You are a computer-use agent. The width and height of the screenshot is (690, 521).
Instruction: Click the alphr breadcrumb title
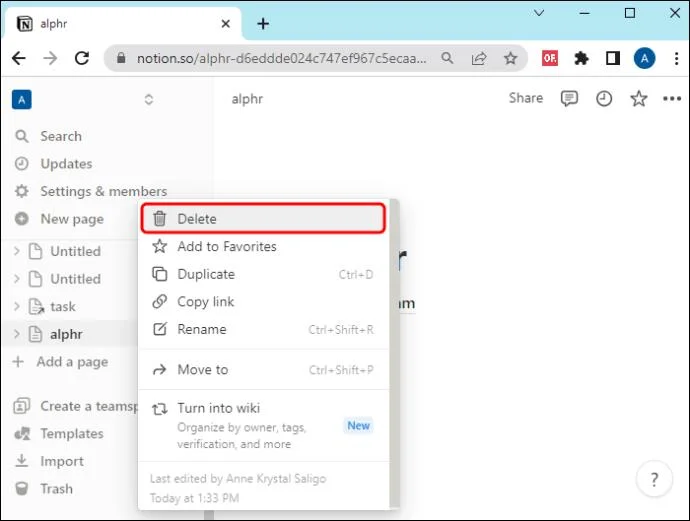point(247,99)
